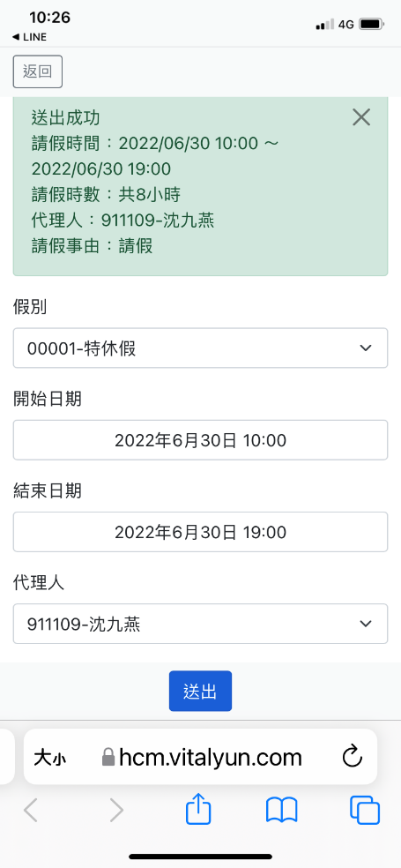
Task: Dismiss the 送出成功 alert with the X
Action: 361,117
